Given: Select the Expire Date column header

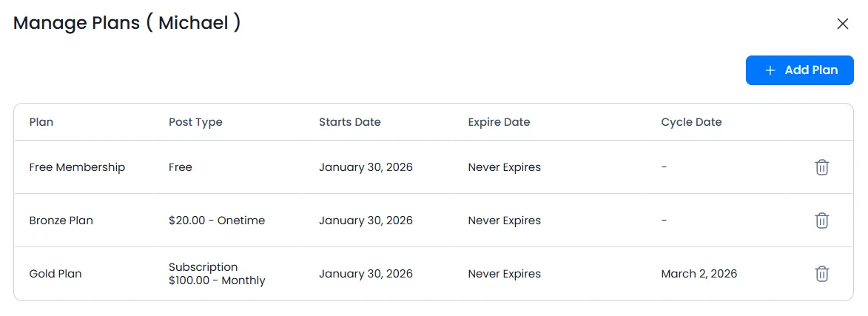Looking at the screenshot, I should pyautogui.click(x=499, y=122).
